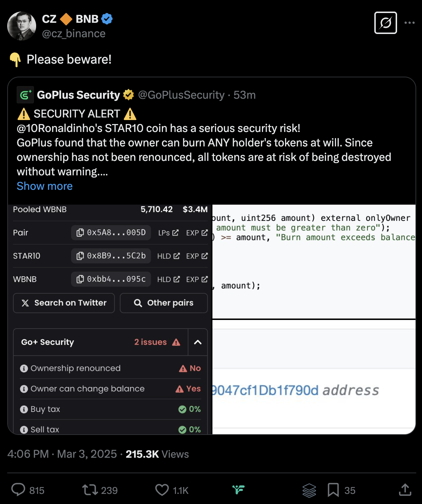Image resolution: width=422 pixels, height=504 pixels.
Task: Open the @cz_binance profile avatar
Action: coord(22,26)
